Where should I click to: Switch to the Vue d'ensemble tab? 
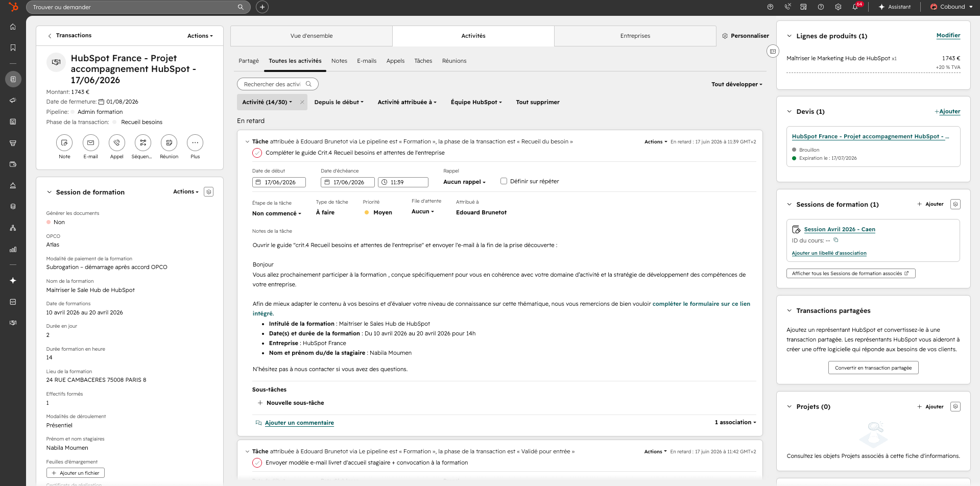click(x=312, y=36)
